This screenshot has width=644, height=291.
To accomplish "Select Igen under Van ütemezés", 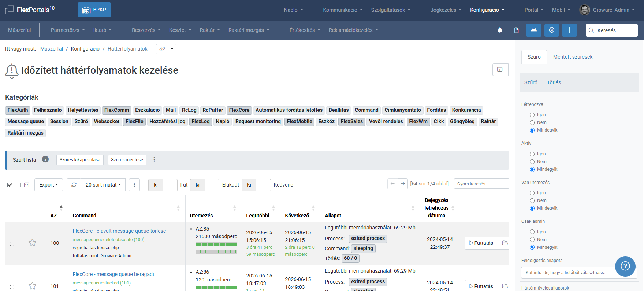I will click(532, 193).
